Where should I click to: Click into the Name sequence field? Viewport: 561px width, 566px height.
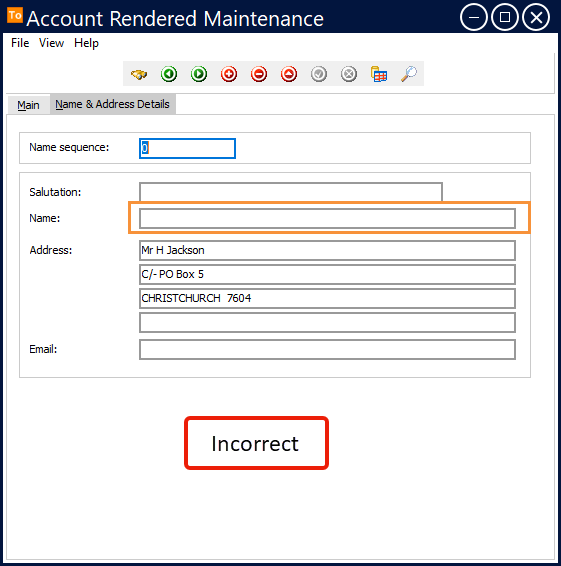pos(187,148)
